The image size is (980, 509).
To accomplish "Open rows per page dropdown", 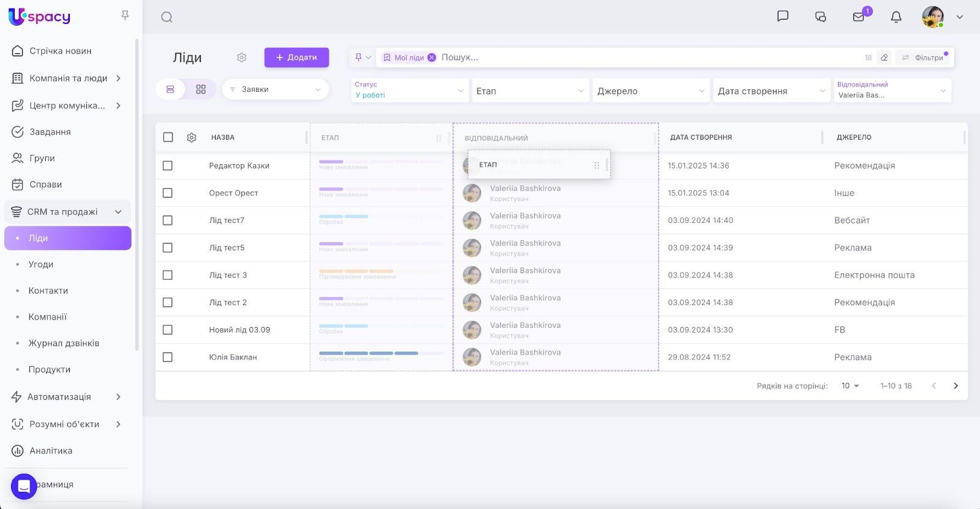I will [x=850, y=386].
